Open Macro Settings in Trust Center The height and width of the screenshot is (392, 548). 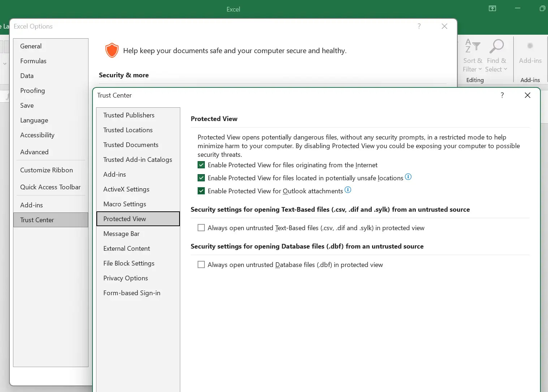tap(125, 204)
